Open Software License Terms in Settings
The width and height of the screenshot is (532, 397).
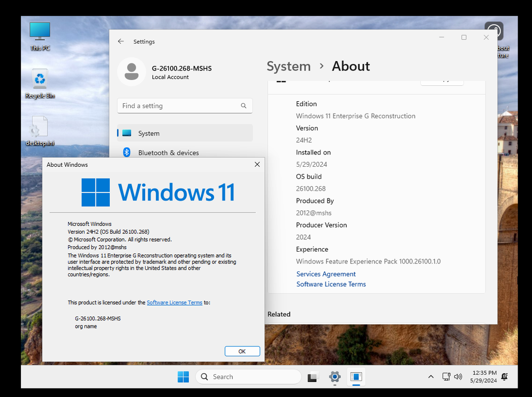tap(331, 284)
